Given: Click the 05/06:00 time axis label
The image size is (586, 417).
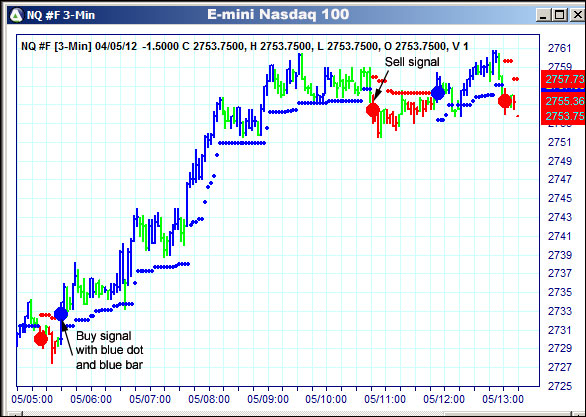Looking at the screenshot, I should coord(91,399).
